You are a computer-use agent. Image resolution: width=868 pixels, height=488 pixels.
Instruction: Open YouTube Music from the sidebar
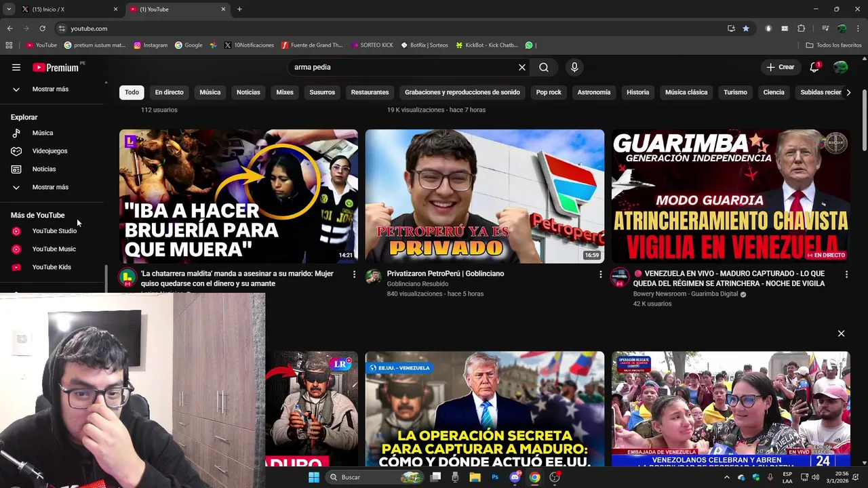[53, 249]
